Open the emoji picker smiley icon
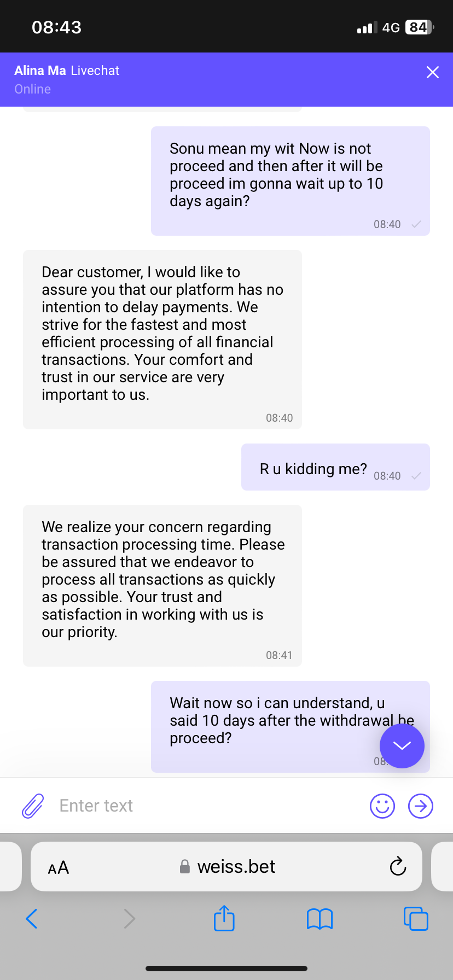453x980 pixels. coord(382,806)
